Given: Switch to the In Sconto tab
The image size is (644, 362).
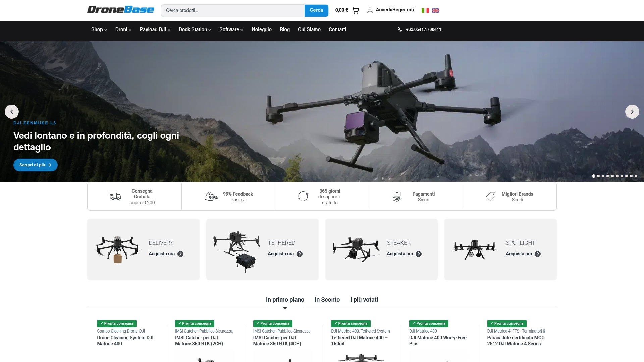Looking at the screenshot, I should pyautogui.click(x=327, y=300).
